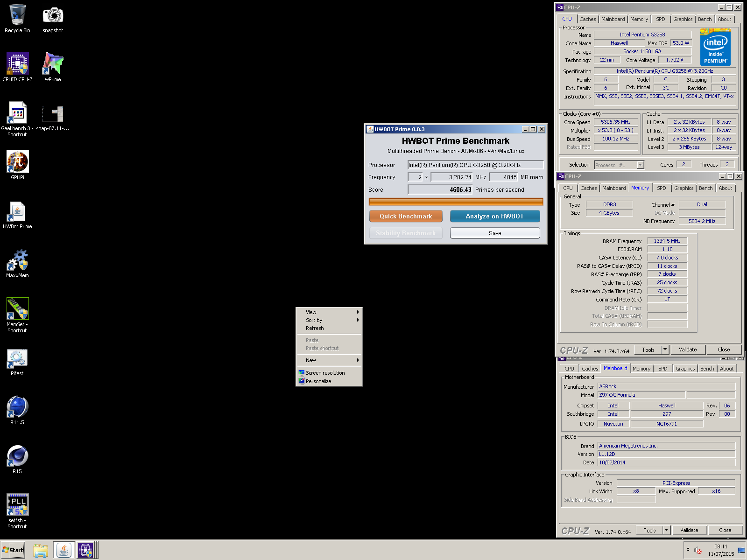Click Validate in Memory CPU-Z window
Image resolution: width=747 pixels, height=560 pixels.
[x=688, y=350]
